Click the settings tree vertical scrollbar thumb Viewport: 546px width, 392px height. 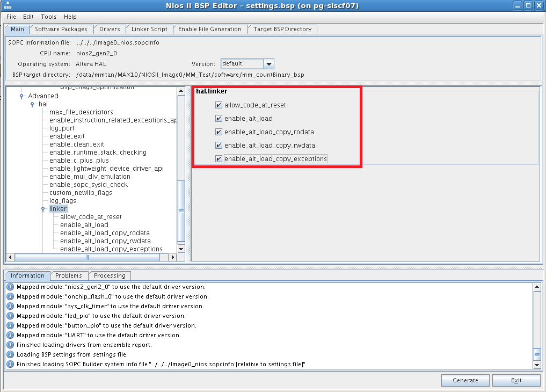coord(181,210)
